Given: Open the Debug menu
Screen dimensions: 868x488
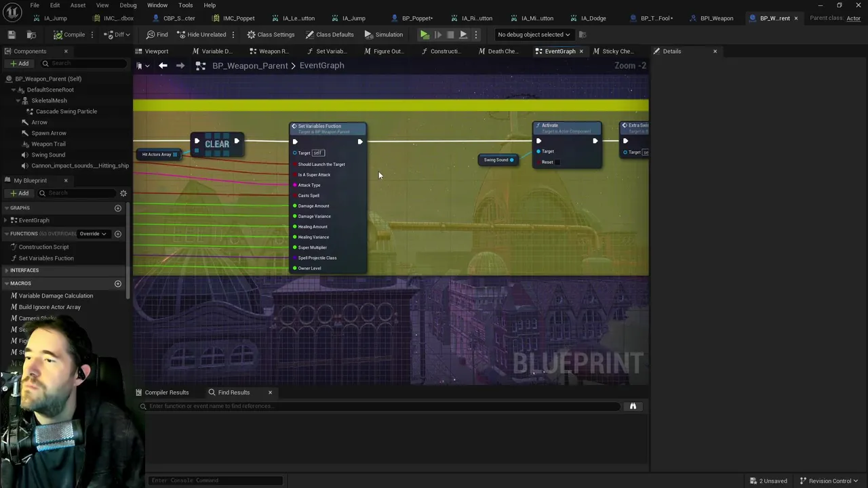Looking at the screenshot, I should (128, 5).
